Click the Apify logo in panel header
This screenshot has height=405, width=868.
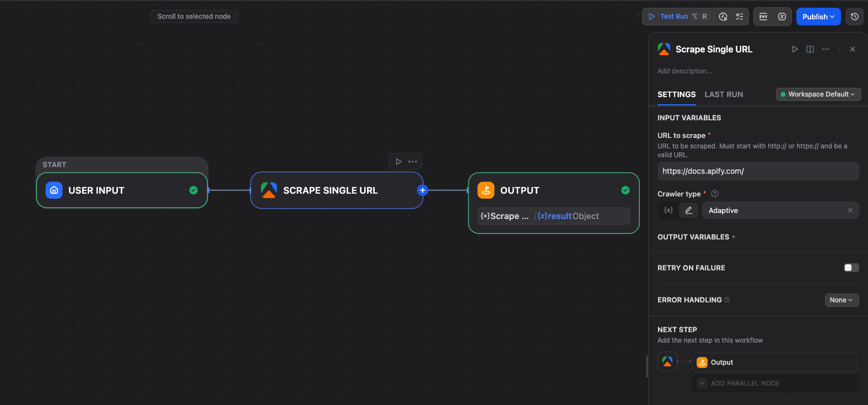(x=664, y=49)
